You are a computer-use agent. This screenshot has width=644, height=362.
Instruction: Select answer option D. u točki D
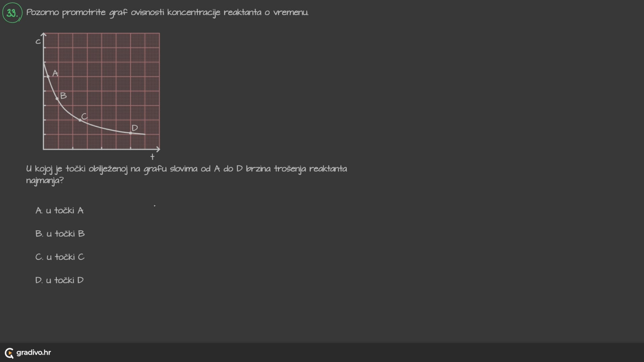pyautogui.click(x=59, y=280)
